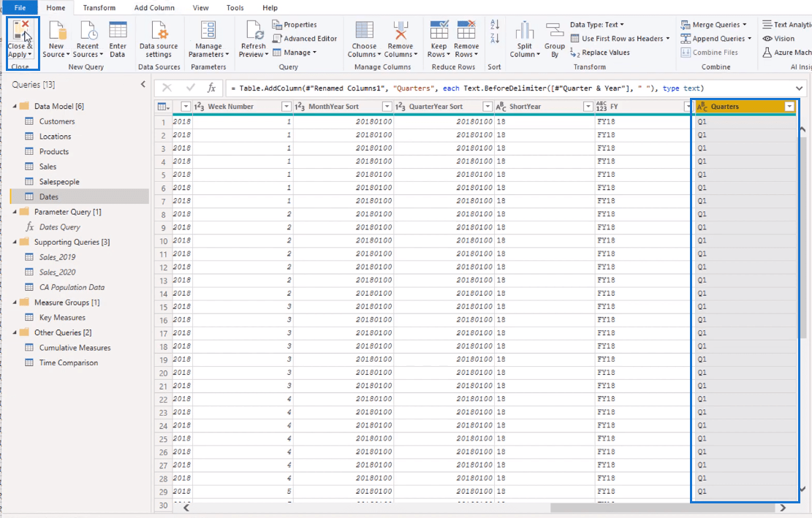
Task: Switch to the View tab
Action: 200,8
